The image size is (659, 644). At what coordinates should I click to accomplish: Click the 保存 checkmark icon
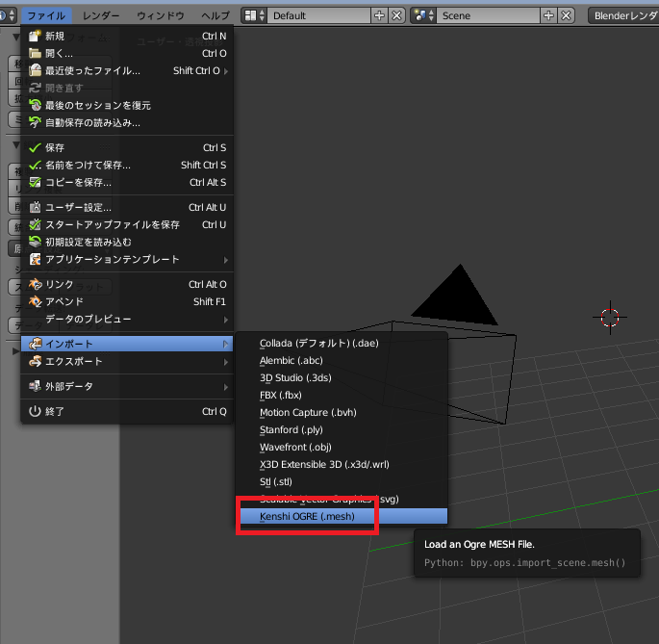click(35, 147)
